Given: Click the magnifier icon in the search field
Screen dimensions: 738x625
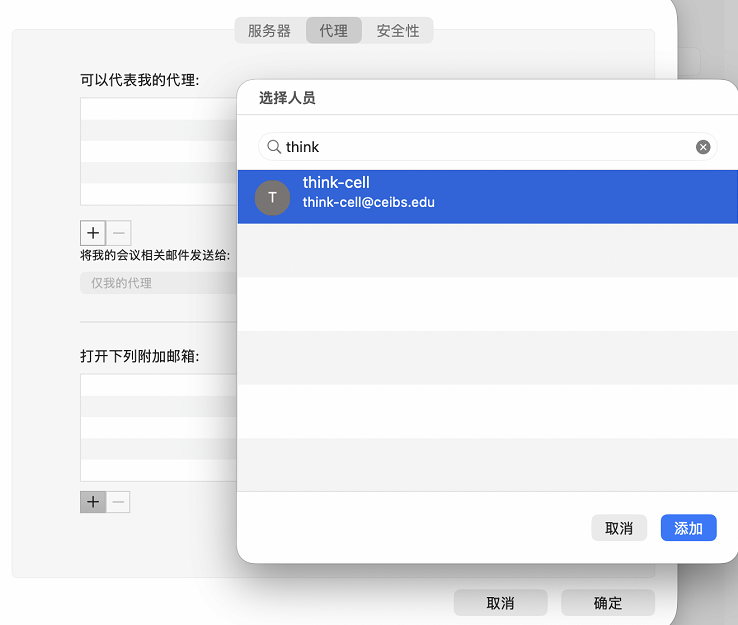Looking at the screenshot, I should 273,147.
